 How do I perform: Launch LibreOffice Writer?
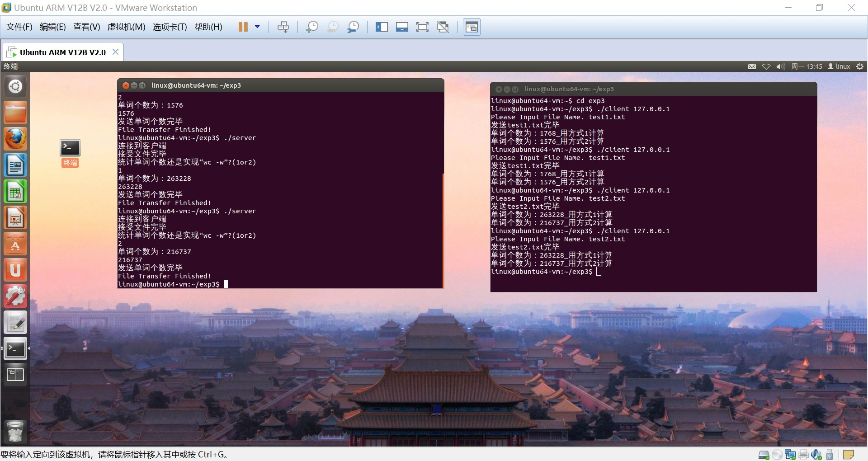tap(15, 165)
